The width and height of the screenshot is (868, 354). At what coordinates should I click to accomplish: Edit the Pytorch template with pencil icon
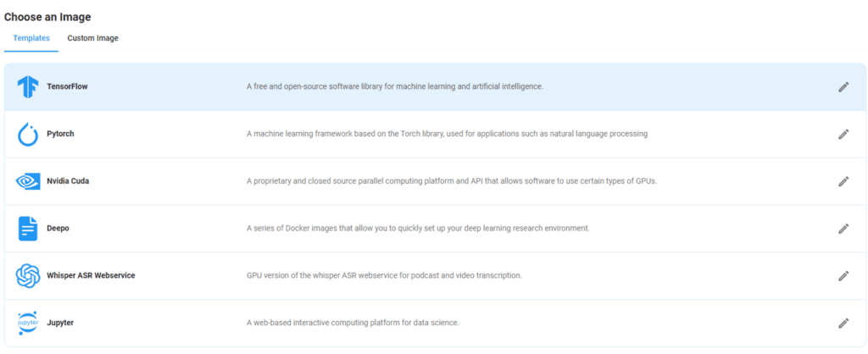[843, 134]
